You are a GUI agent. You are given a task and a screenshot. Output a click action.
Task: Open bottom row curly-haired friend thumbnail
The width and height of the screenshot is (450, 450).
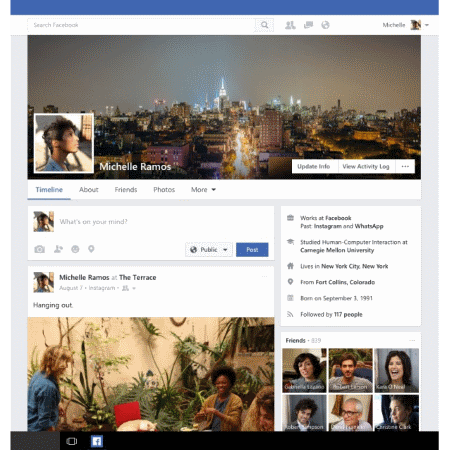click(x=304, y=413)
